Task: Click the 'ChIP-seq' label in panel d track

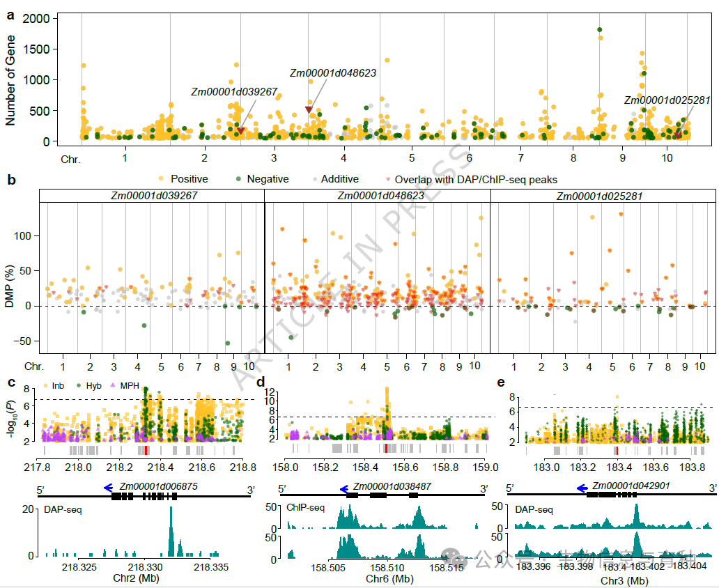Action: [x=305, y=507]
